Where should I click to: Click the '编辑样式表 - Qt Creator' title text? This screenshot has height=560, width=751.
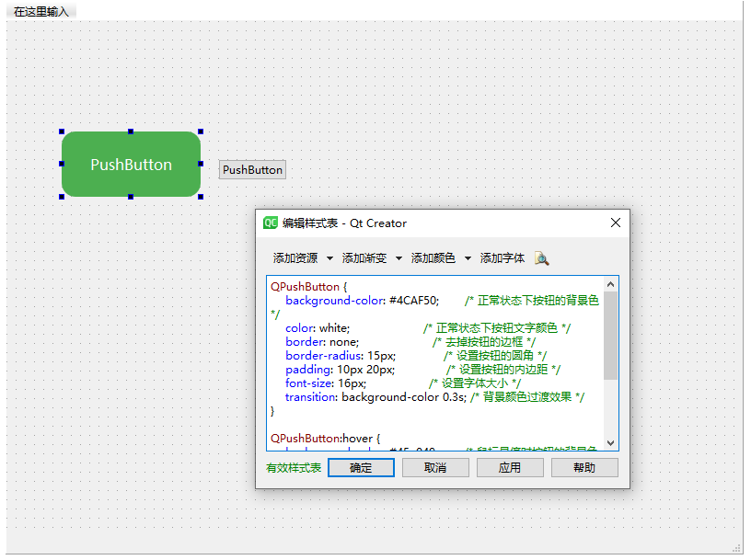click(x=344, y=223)
